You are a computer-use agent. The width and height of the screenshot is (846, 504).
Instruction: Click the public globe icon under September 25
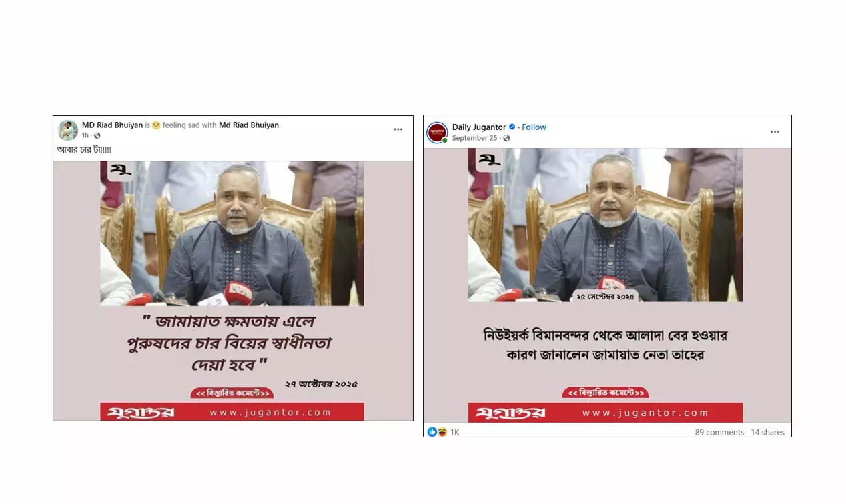point(506,138)
